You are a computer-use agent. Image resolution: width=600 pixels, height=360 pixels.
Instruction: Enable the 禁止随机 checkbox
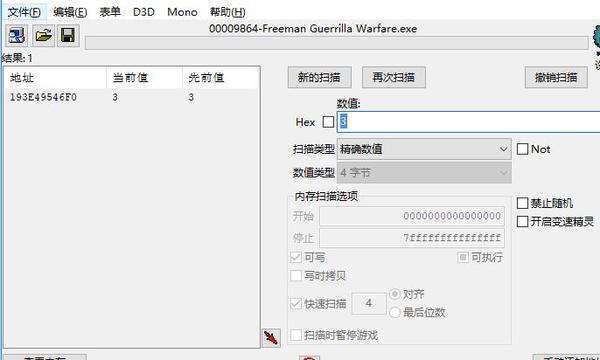(522, 203)
